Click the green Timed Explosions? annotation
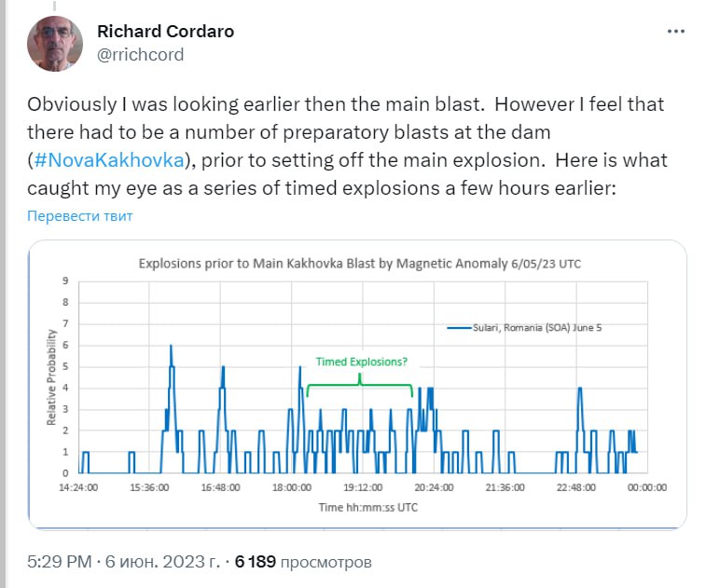 361,362
